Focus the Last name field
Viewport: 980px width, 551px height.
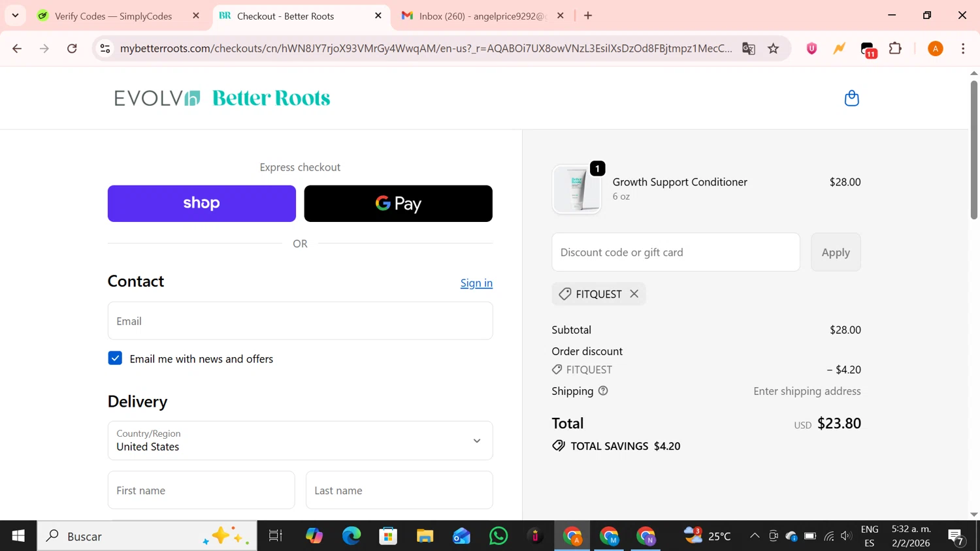[x=399, y=490]
